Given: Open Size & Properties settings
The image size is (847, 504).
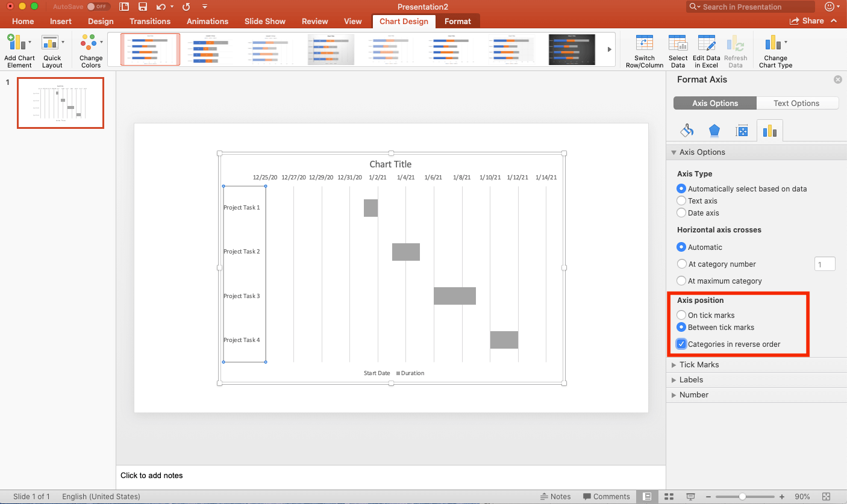Looking at the screenshot, I should tap(742, 130).
